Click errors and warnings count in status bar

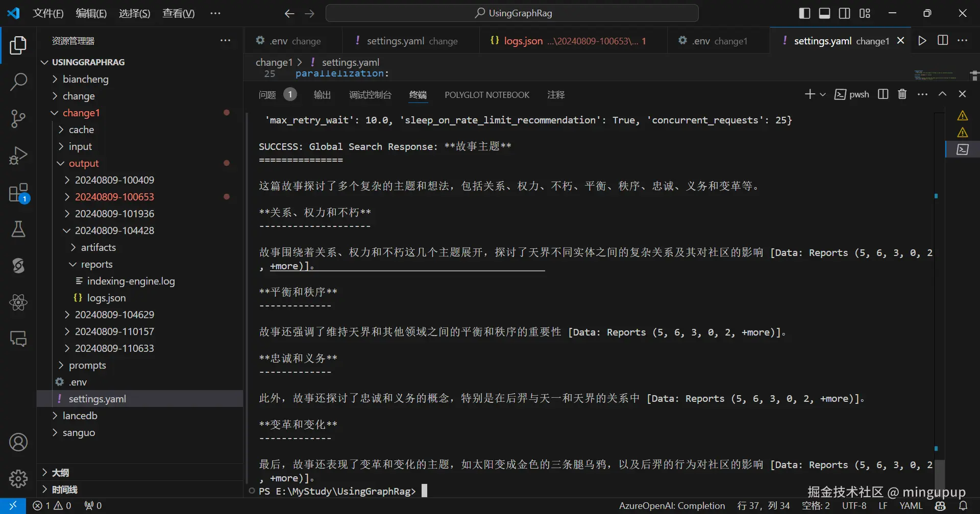pyautogui.click(x=52, y=506)
